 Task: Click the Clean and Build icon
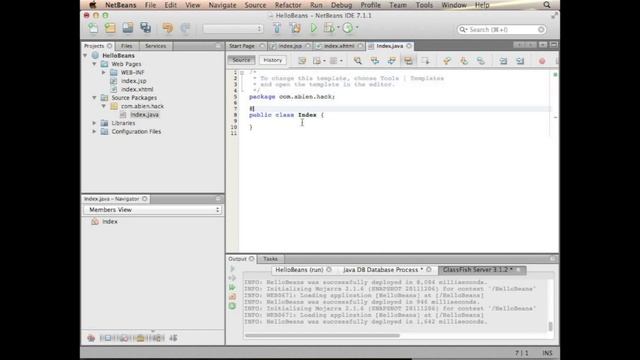[295, 28]
